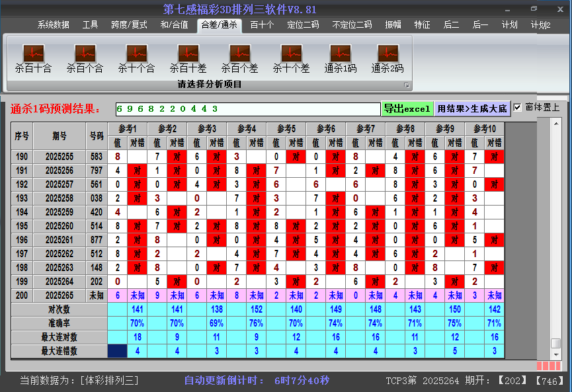Select the 通杀1码 prediction icon
The width and height of the screenshot is (572, 392).
[339, 57]
